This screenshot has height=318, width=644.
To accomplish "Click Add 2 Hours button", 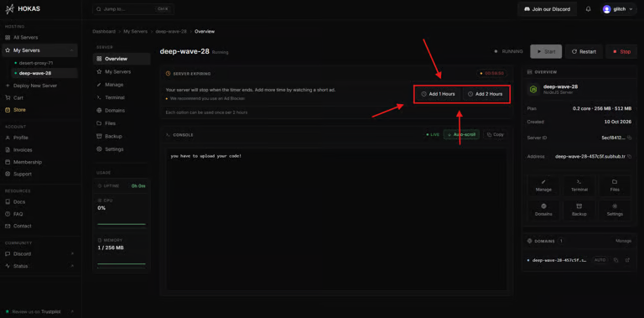I will [x=485, y=94].
